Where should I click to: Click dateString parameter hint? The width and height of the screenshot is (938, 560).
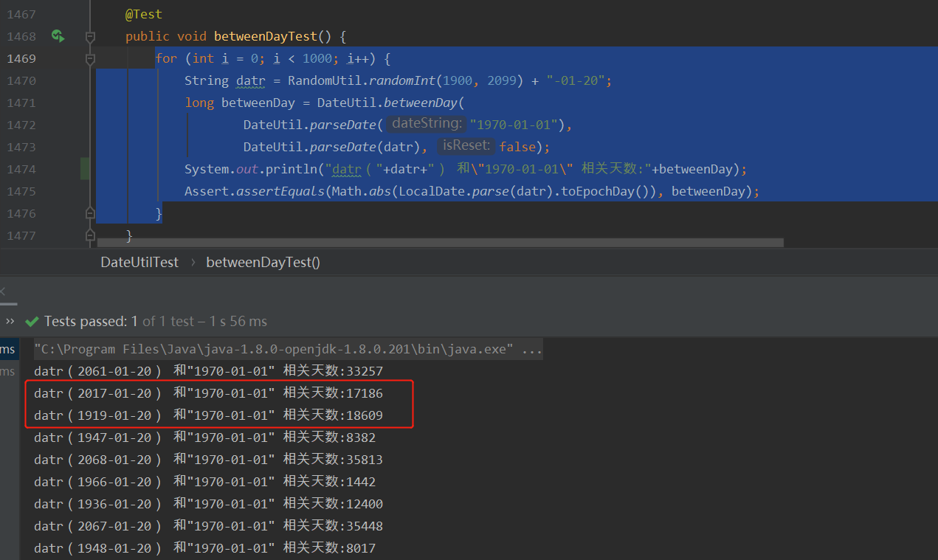[427, 124]
